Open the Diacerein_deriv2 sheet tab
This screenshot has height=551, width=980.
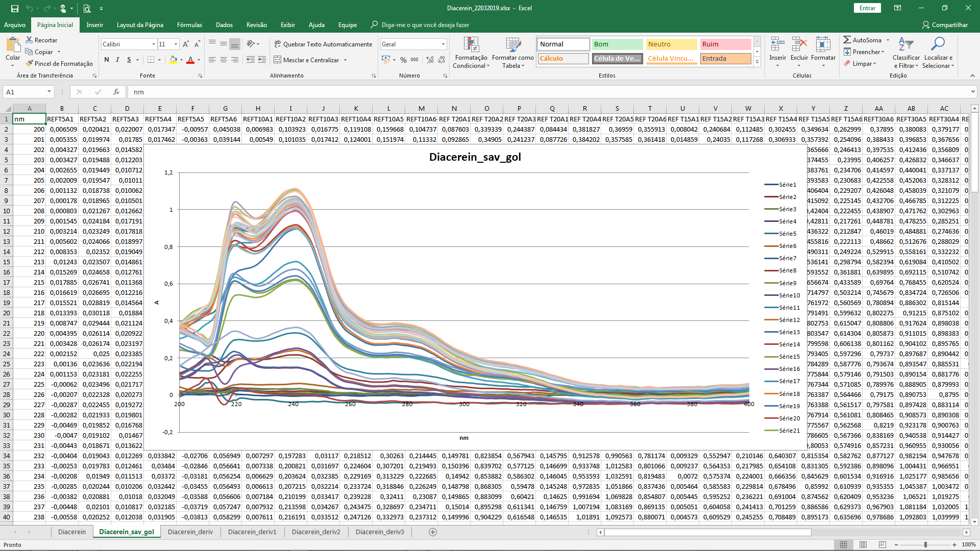(316, 532)
